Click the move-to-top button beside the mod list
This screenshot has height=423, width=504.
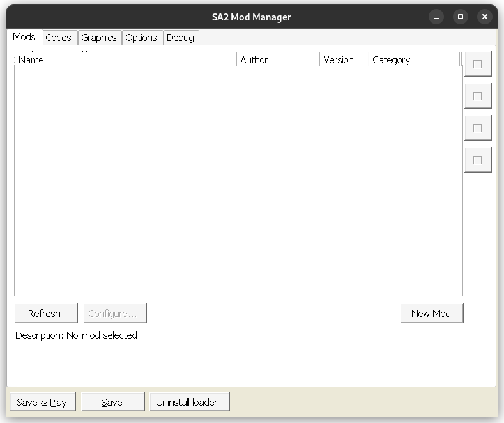click(478, 64)
